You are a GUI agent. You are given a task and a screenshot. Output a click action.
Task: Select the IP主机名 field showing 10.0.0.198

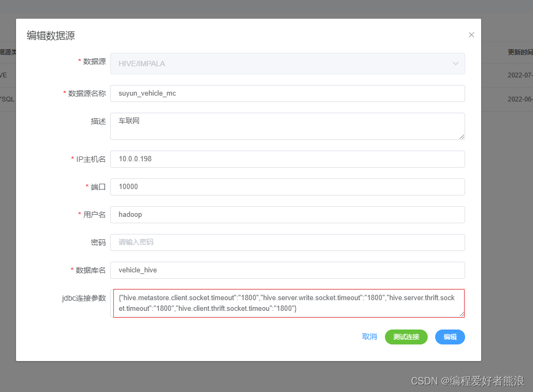tap(288, 159)
